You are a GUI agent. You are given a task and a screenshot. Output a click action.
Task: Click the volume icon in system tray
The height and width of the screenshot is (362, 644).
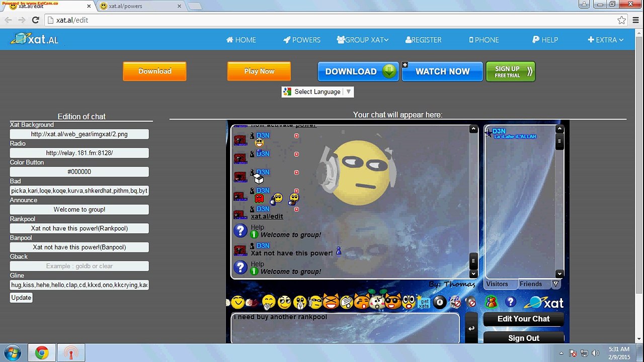coord(596,353)
